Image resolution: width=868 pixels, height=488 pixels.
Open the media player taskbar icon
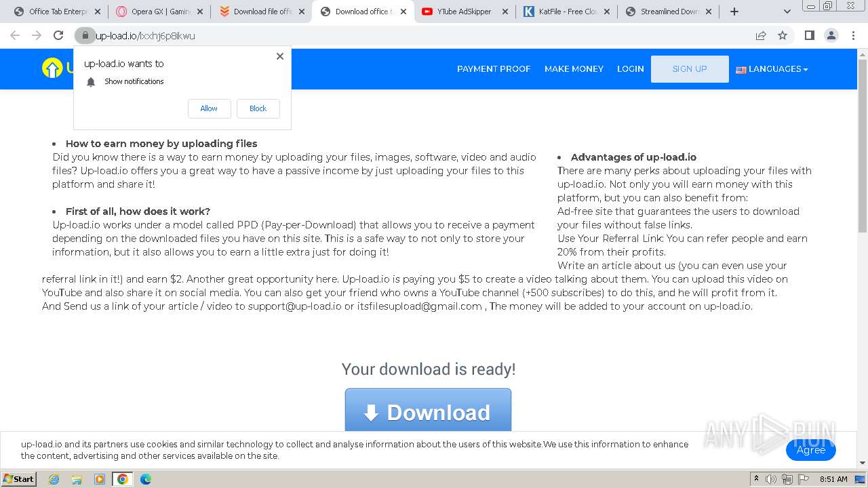click(100, 479)
